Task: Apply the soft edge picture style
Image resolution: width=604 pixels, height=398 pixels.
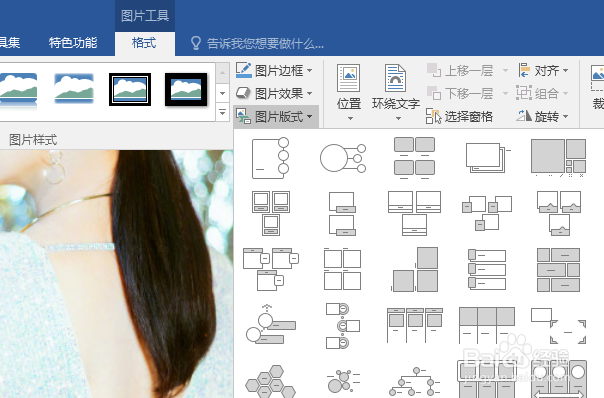Action: tap(74, 89)
